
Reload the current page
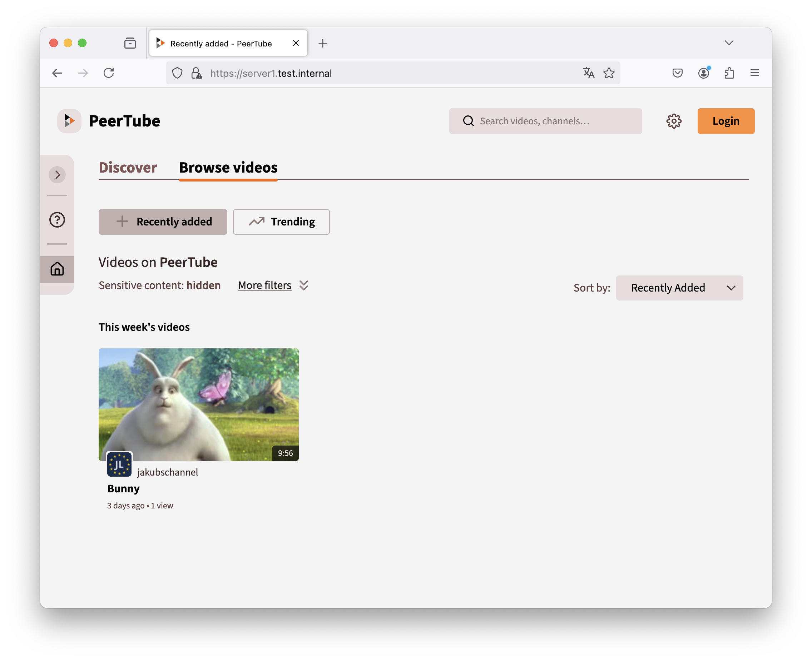point(109,73)
